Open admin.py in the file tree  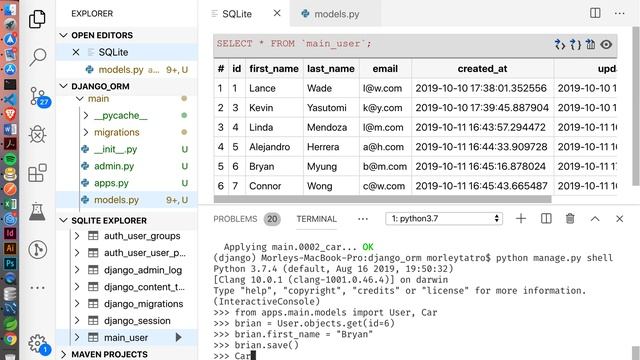point(114,166)
